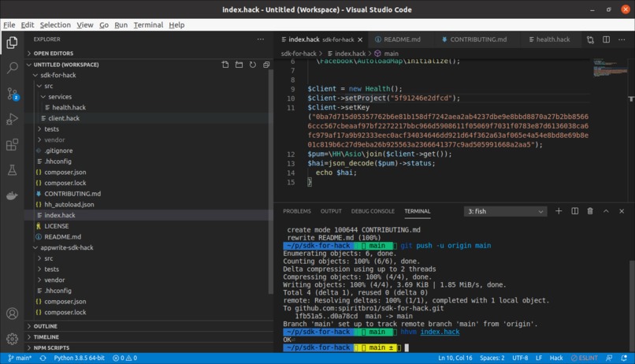Collapse the services folder

pyautogui.click(x=60, y=97)
